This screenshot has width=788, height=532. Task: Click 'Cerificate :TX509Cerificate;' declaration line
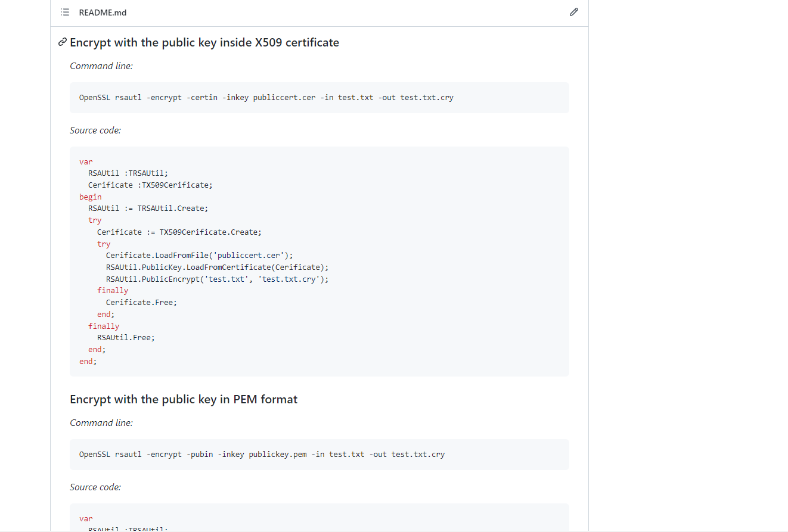pos(150,185)
